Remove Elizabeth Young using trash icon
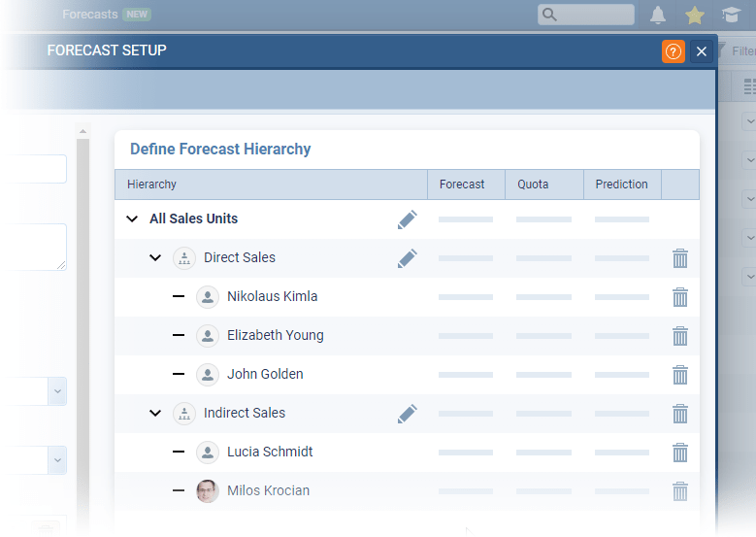 coord(680,336)
